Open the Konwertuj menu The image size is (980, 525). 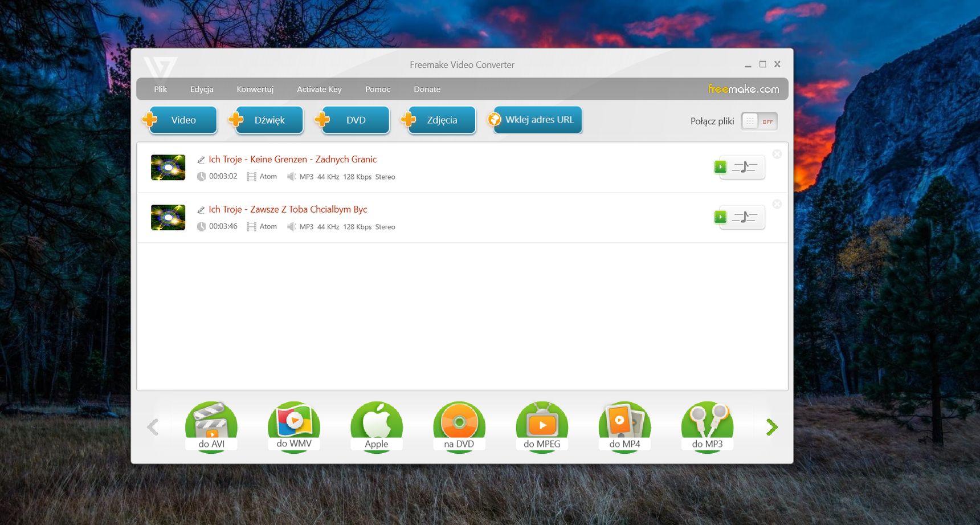[255, 89]
